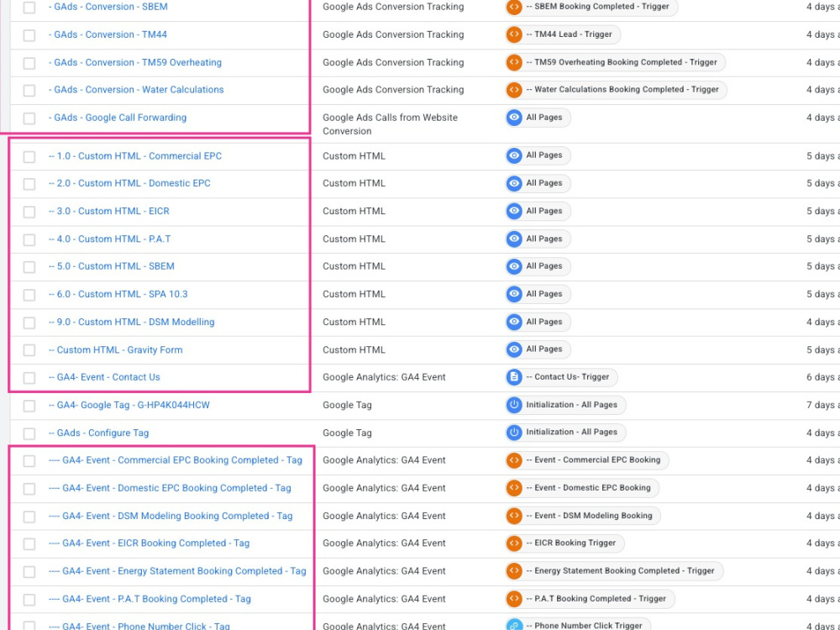Open tag GAds - Conversion - Water Calculations
Viewport: 840px width, 630px height.
pos(136,90)
